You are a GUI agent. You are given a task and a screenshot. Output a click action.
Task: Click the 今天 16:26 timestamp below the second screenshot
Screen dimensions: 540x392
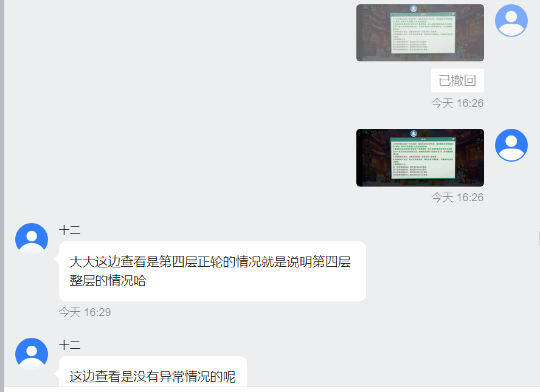(457, 197)
